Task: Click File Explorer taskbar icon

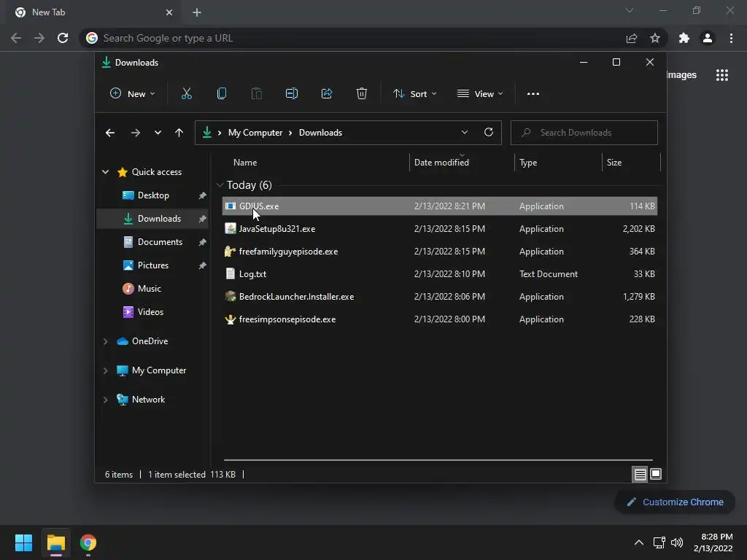Action: 56,542
